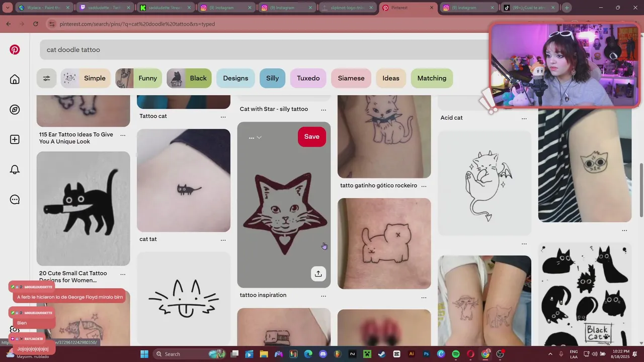Open Steam from the taskbar
The width and height of the screenshot is (644, 362).
click(x=382, y=354)
